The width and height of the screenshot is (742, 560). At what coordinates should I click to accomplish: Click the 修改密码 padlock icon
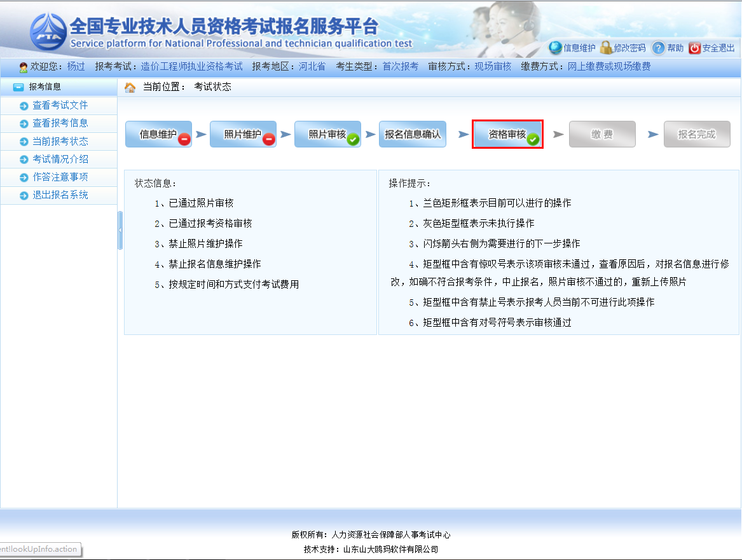pyautogui.click(x=606, y=48)
